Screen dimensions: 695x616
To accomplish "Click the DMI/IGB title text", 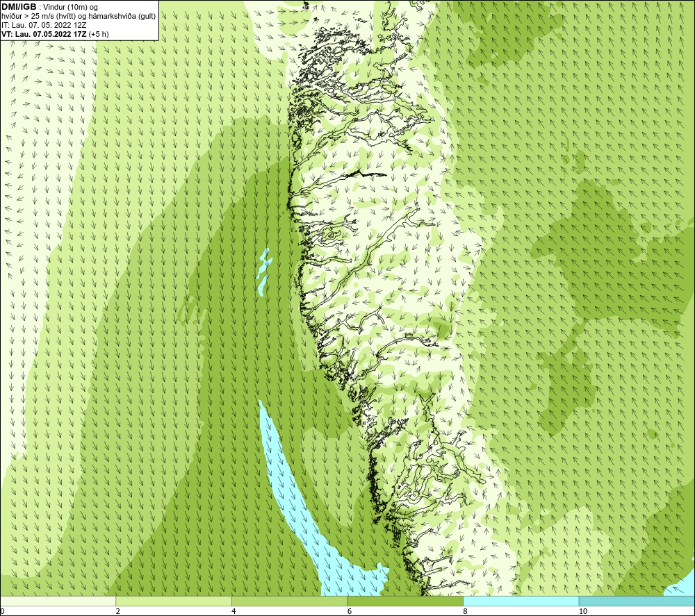I will pyautogui.click(x=19, y=8).
